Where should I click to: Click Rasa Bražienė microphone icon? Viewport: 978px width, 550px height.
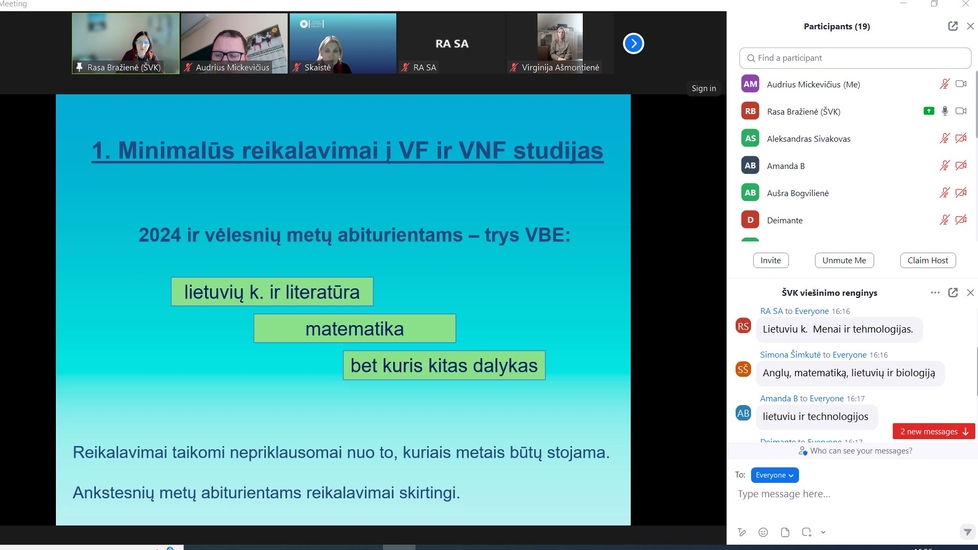tap(944, 111)
